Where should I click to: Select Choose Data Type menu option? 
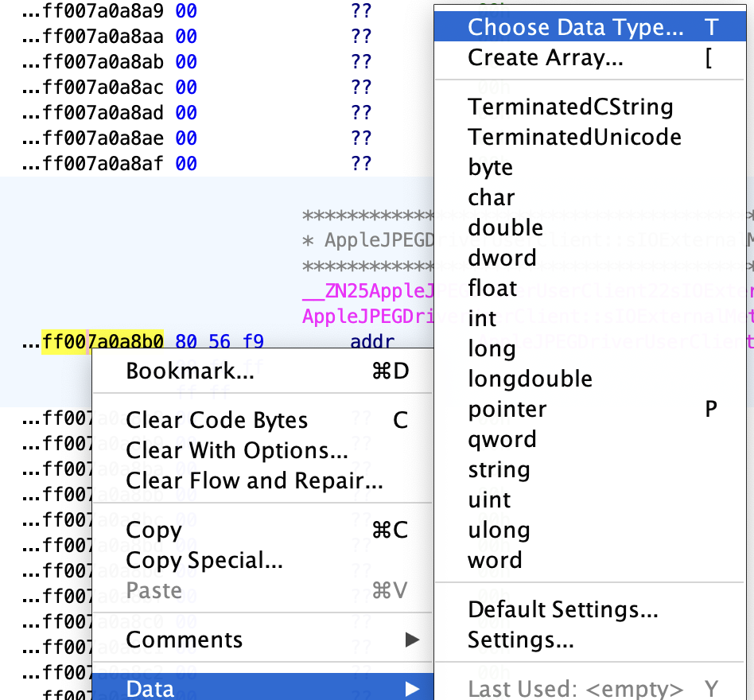pos(575,27)
